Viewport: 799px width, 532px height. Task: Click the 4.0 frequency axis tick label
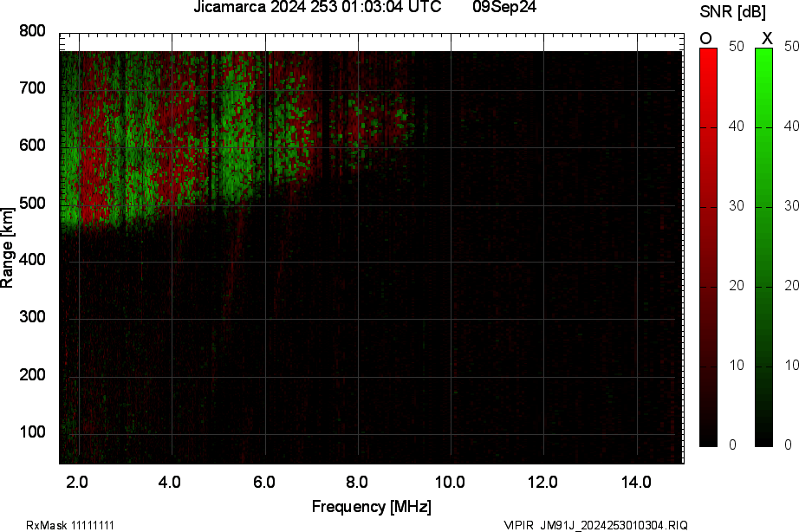[x=170, y=482]
